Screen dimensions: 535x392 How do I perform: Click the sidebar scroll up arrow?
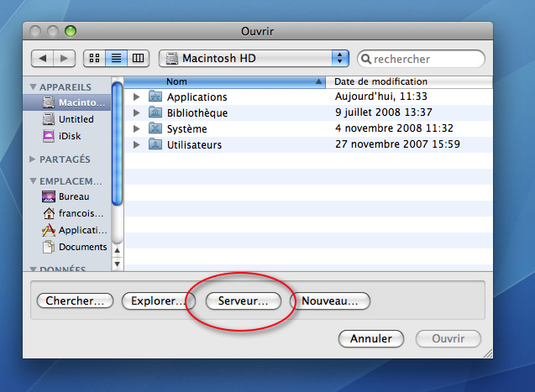[x=117, y=250]
